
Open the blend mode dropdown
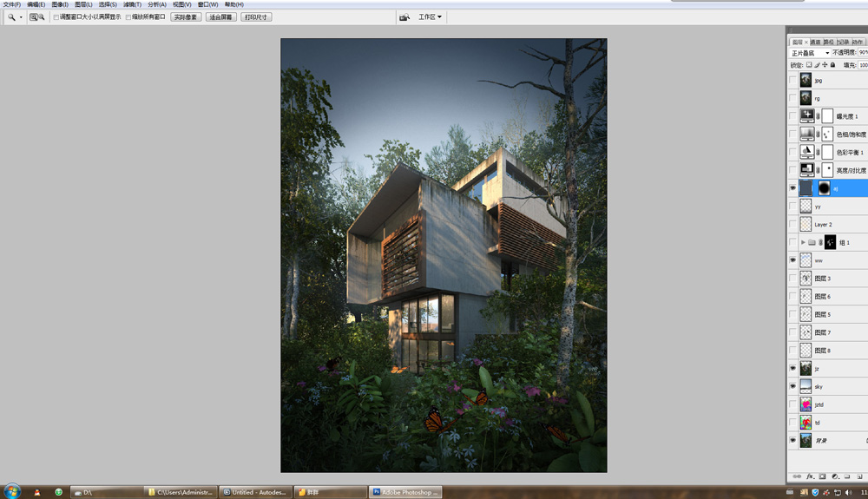(810, 53)
